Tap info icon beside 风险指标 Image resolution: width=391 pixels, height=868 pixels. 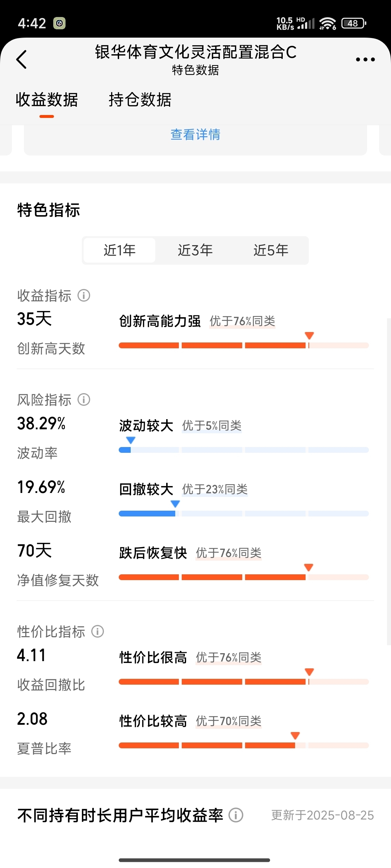click(x=84, y=400)
